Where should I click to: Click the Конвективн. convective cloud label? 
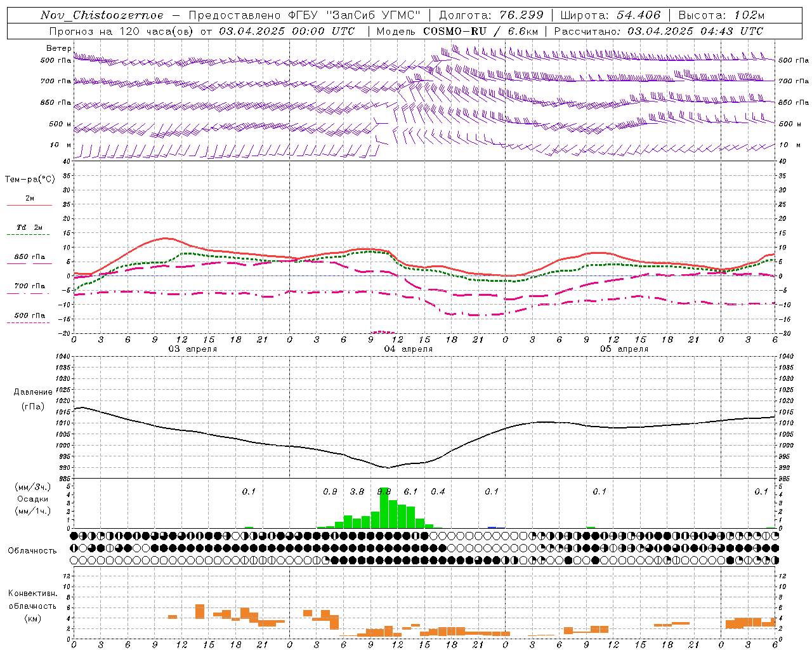[32, 594]
